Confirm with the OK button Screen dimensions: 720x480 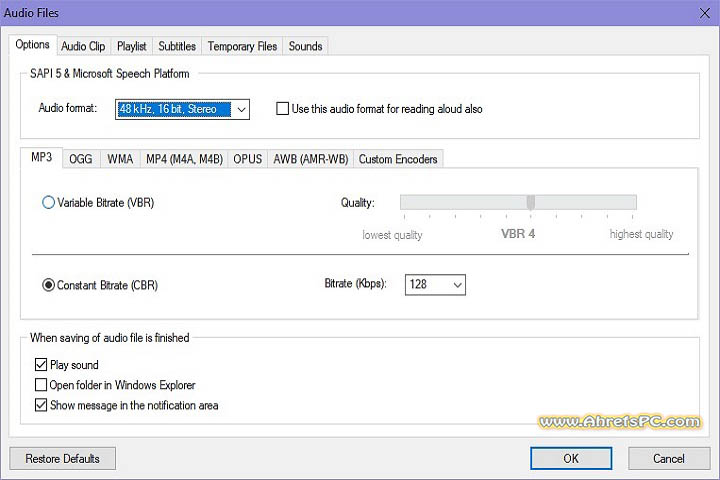pyautogui.click(x=571, y=458)
